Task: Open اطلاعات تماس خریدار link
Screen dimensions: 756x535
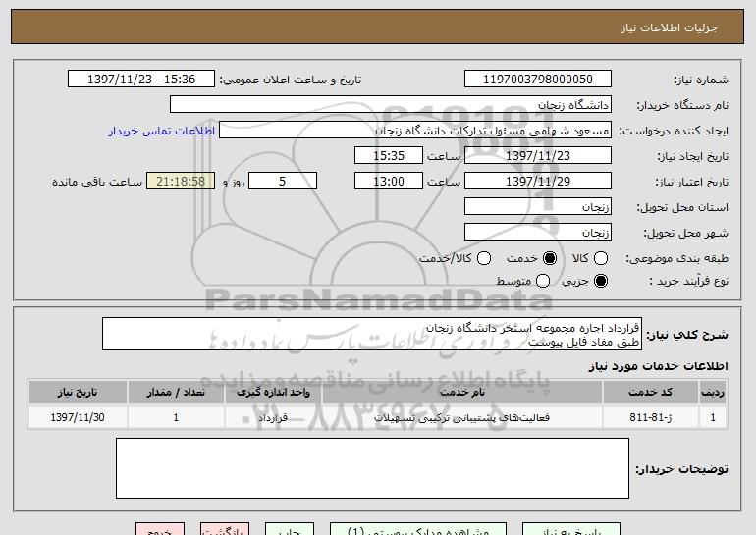Action: [x=162, y=131]
